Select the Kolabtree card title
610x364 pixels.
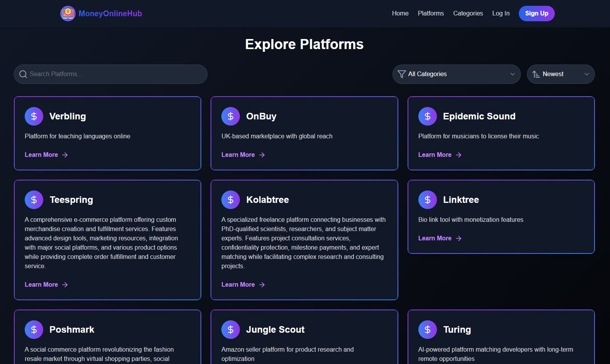268,200
